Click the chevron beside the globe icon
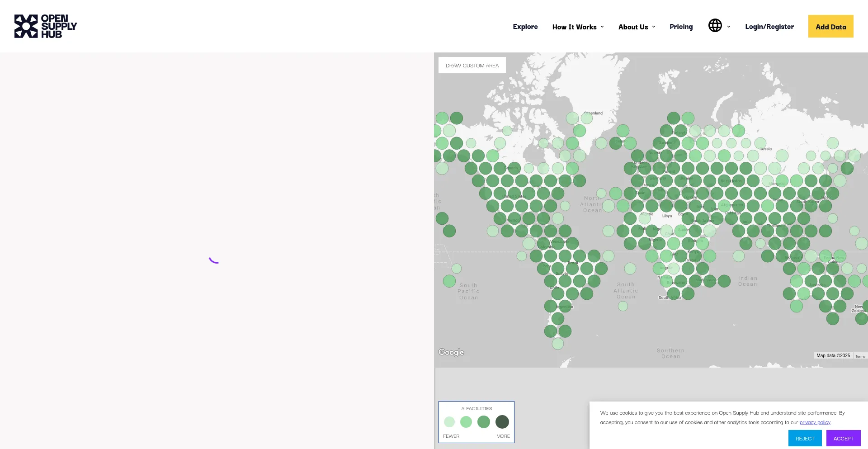This screenshot has height=449, width=868. point(729,27)
